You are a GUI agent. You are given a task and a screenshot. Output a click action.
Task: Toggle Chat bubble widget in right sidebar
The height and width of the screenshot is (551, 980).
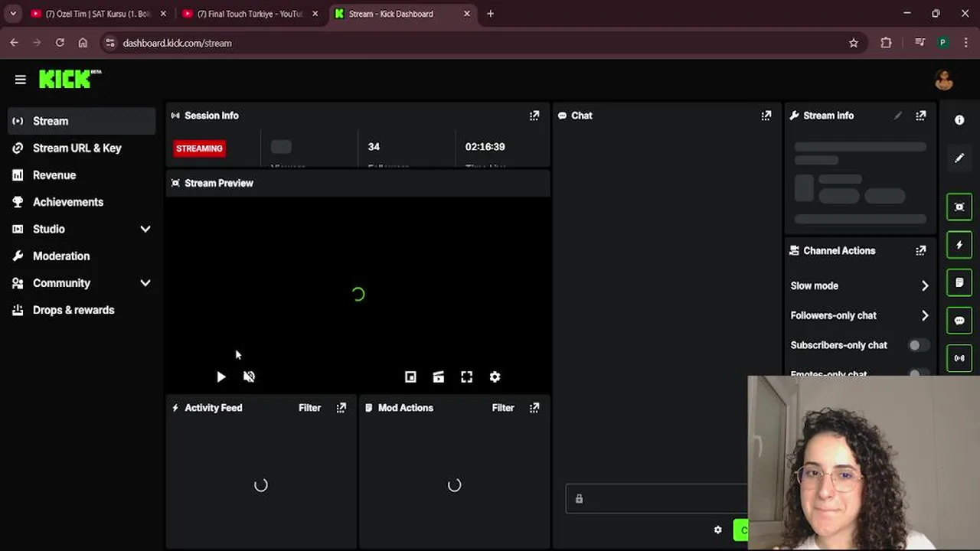959,321
